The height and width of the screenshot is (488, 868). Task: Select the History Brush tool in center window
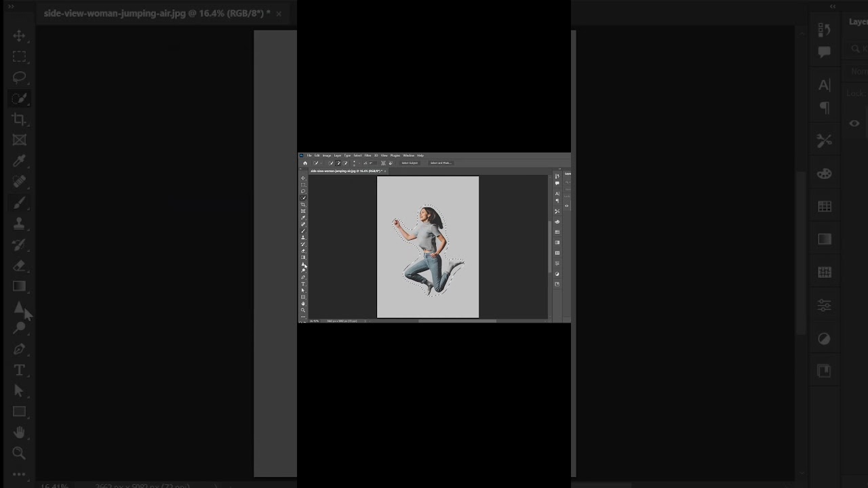point(303,244)
